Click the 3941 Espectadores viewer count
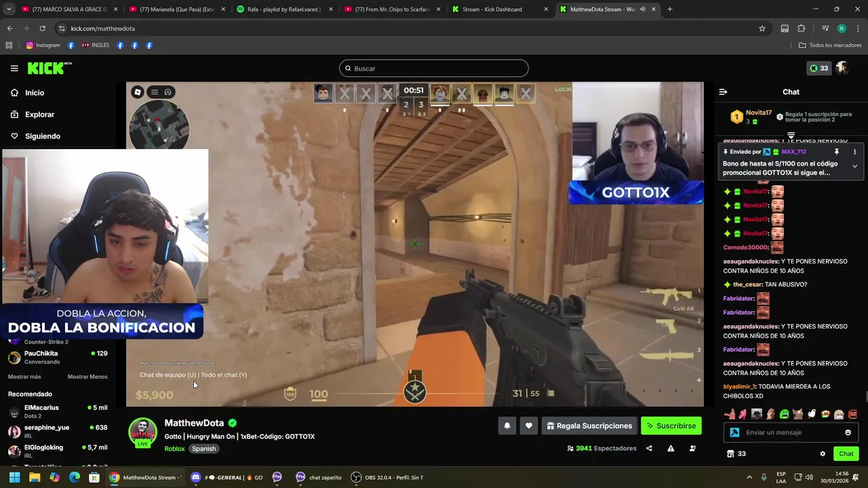The height and width of the screenshot is (488, 868). (601, 448)
